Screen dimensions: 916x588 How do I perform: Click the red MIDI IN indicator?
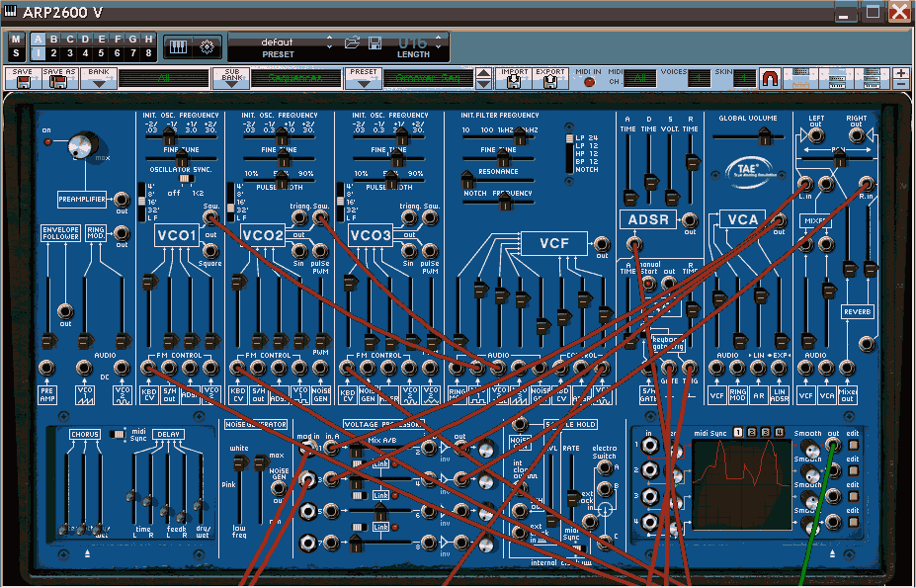tap(589, 82)
